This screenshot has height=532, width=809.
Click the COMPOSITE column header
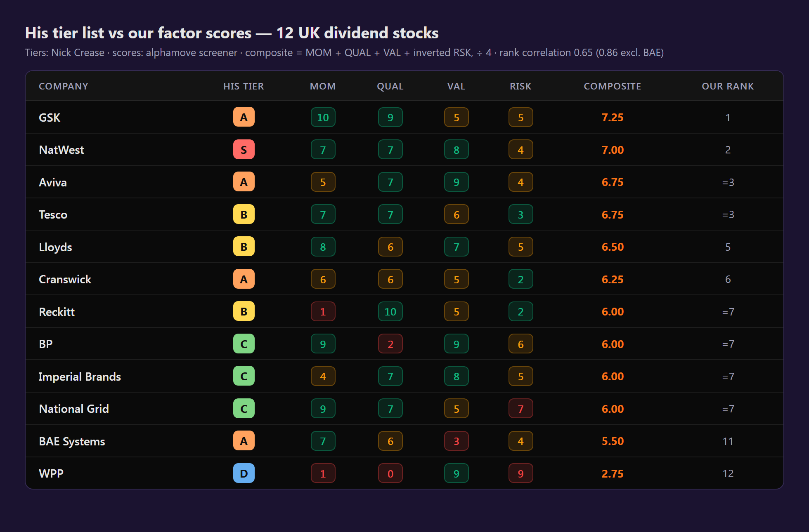612,86
